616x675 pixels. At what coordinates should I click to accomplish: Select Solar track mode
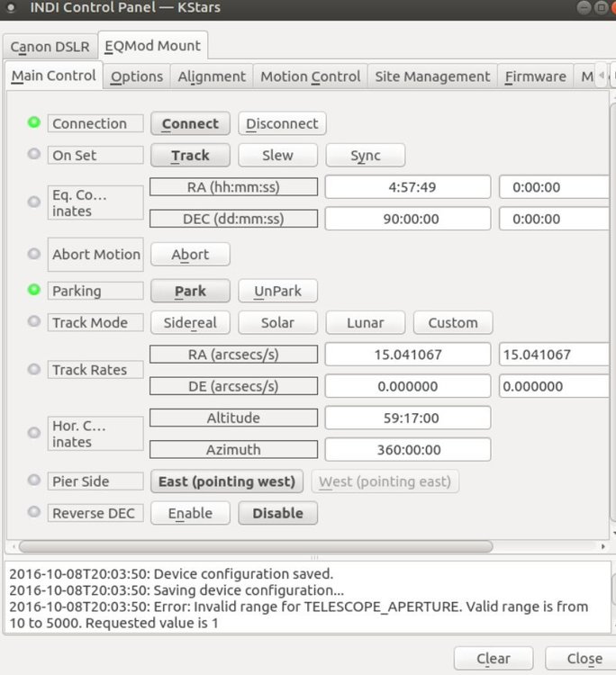[x=278, y=323]
